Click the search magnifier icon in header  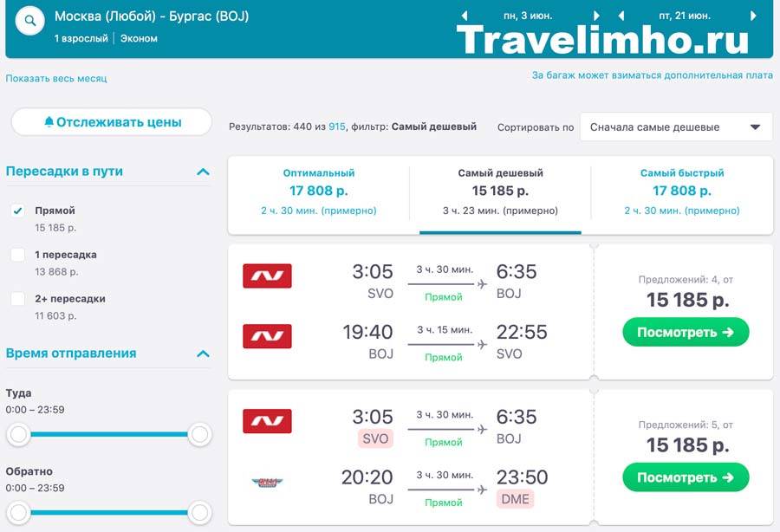pos(30,21)
